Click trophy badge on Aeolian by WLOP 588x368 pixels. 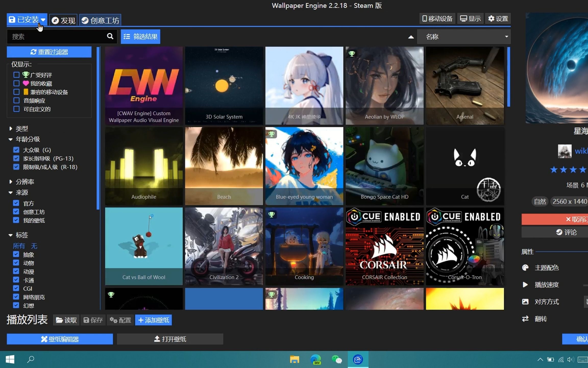pyautogui.click(x=352, y=53)
